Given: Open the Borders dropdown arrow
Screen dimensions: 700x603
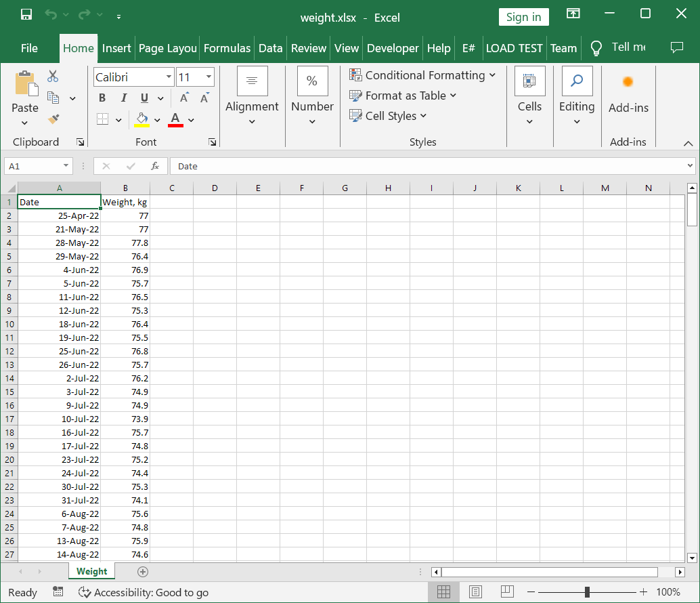Looking at the screenshot, I should 118,120.
